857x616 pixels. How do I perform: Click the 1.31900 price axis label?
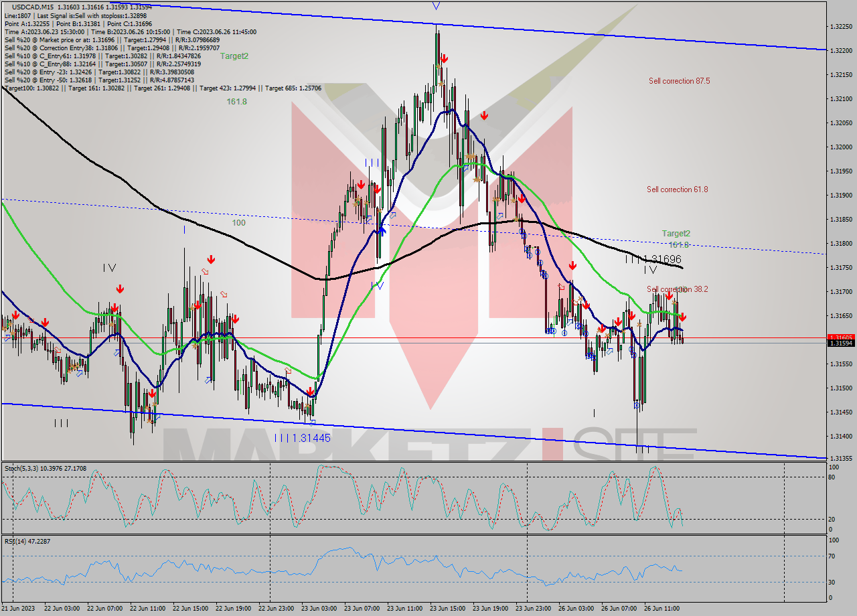pyautogui.click(x=841, y=196)
